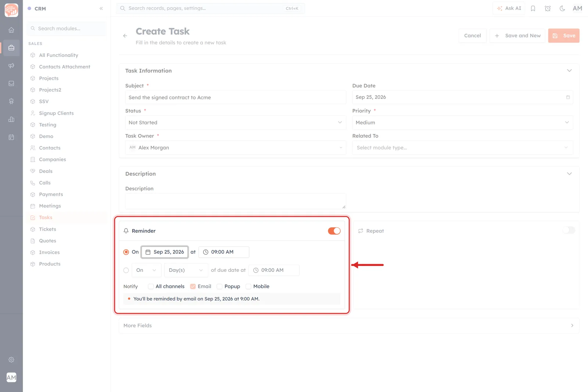Viewport: 588px width, 392px height.
Task: Open the inbox icon in left rail
Action: (11, 84)
